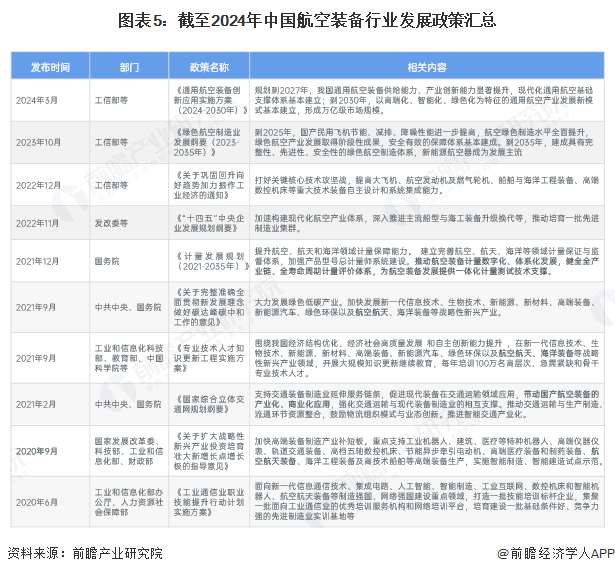Click policy name "绿色航空制造业发展纲要（2023-2035年）"
This screenshot has width=615, height=574.
(207, 142)
